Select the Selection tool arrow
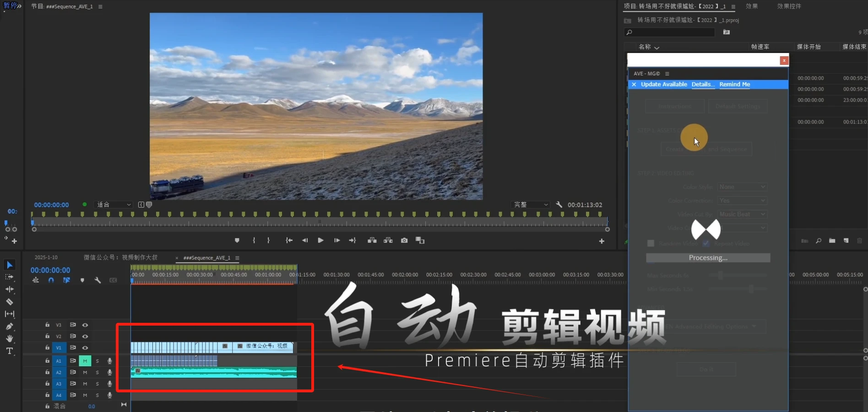 point(10,265)
